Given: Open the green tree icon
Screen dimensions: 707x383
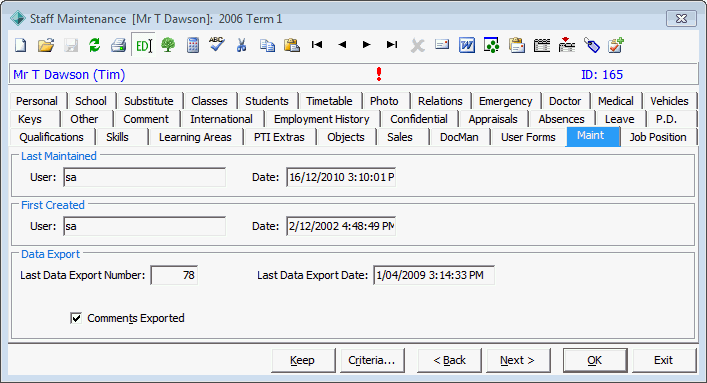Looking at the screenshot, I should [168, 45].
